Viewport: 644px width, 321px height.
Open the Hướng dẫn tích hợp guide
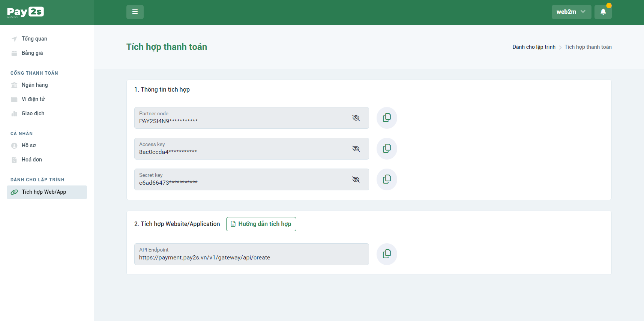(x=261, y=224)
